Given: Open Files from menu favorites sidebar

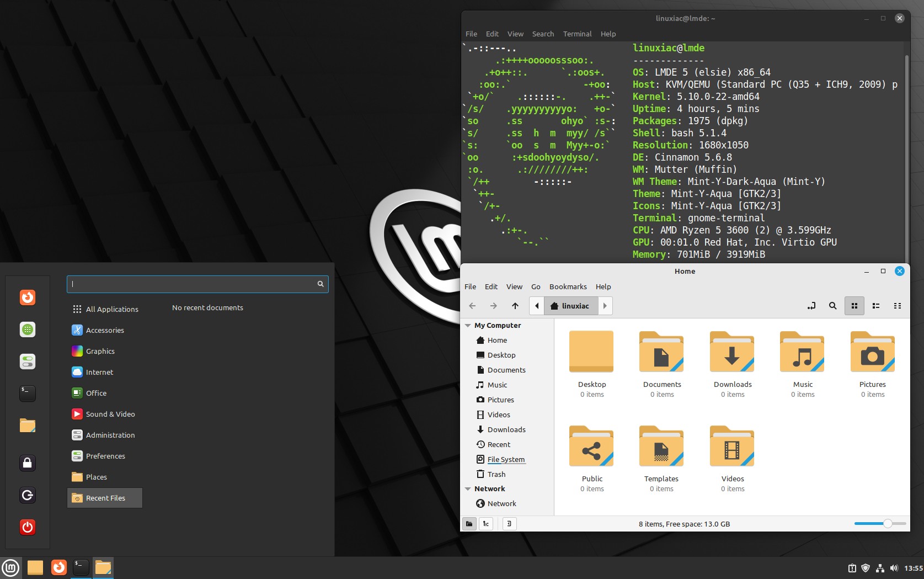Looking at the screenshot, I should pos(28,426).
